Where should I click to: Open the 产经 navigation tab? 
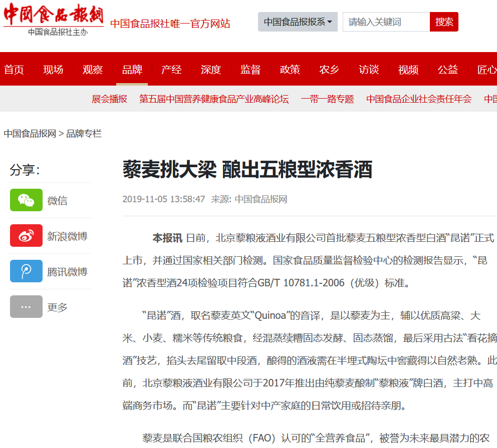point(171,70)
